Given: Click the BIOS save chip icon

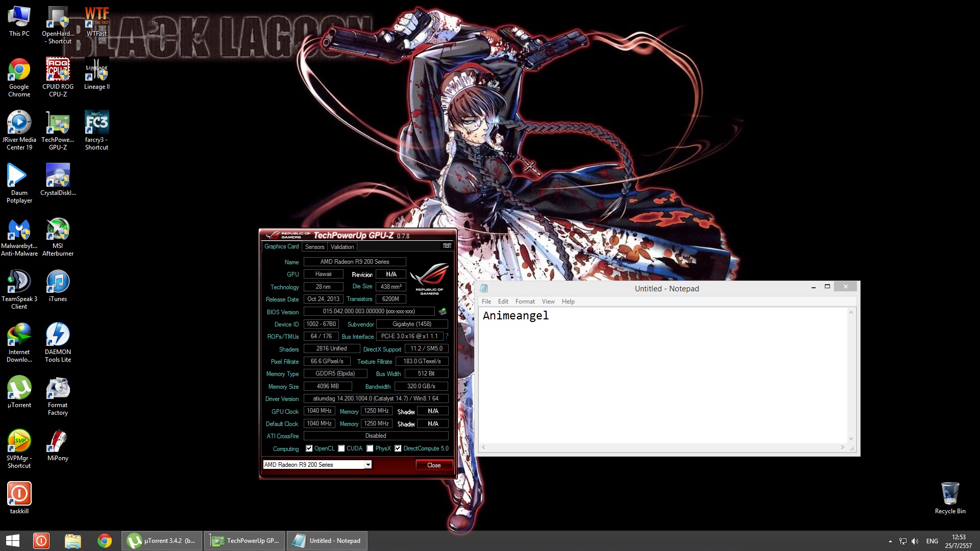Looking at the screenshot, I should [x=443, y=311].
